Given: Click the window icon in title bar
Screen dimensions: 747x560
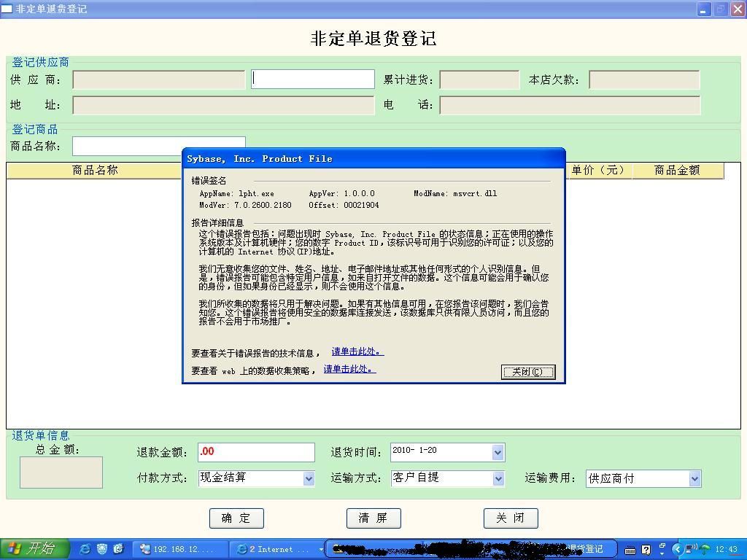Looking at the screenshot, I should point(7,9).
